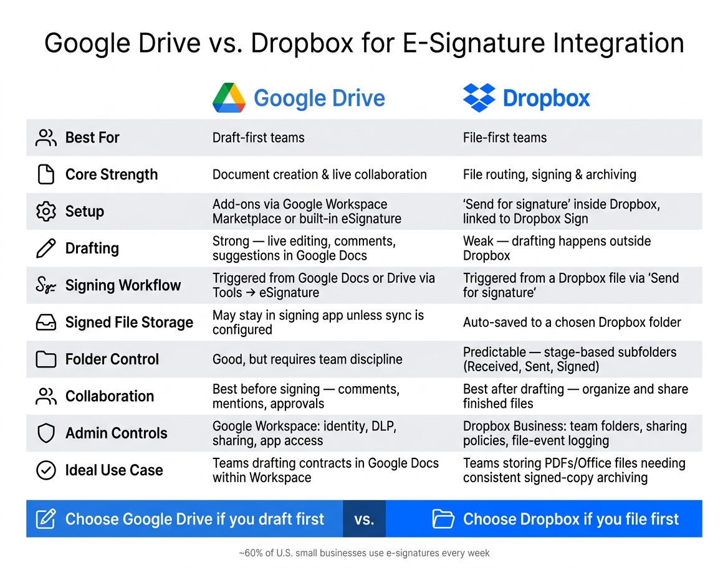Click the people icon beside Collaboration

[46, 396]
